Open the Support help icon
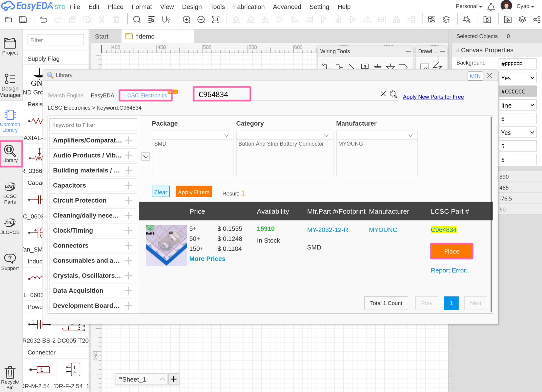Screen dimensions: 542x392 click(x=10, y=262)
